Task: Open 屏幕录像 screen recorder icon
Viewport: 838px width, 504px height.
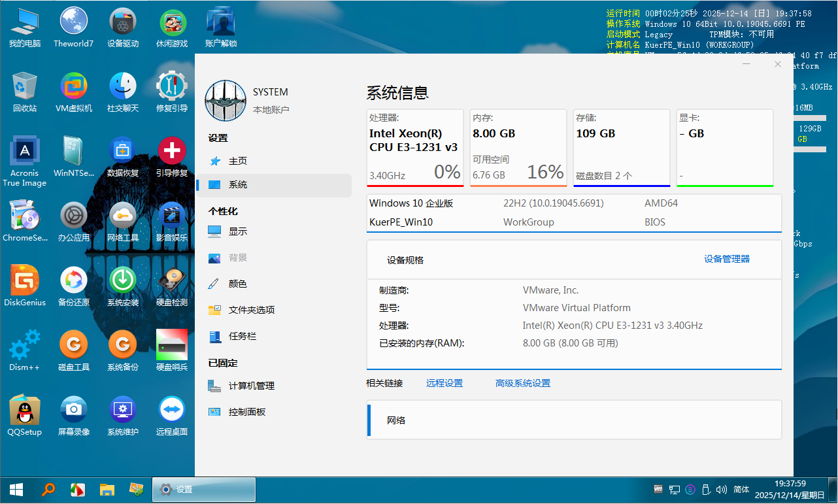Action: pyautogui.click(x=73, y=411)
